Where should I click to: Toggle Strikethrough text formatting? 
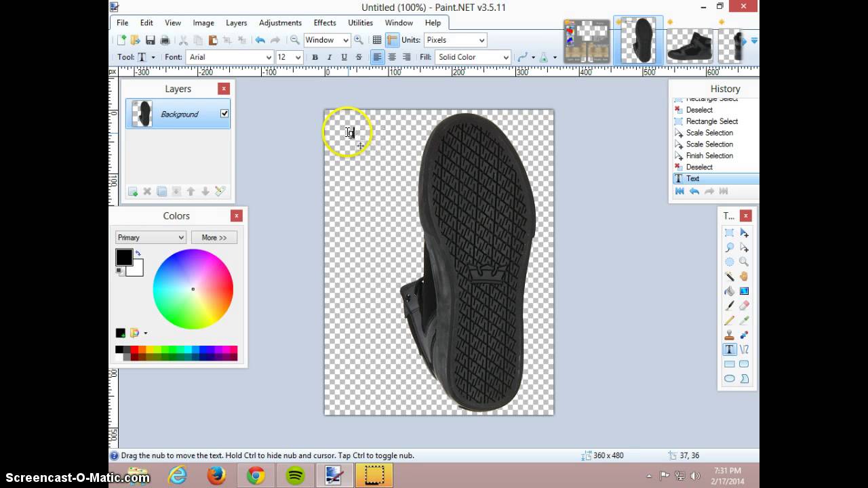coord(359,58)
